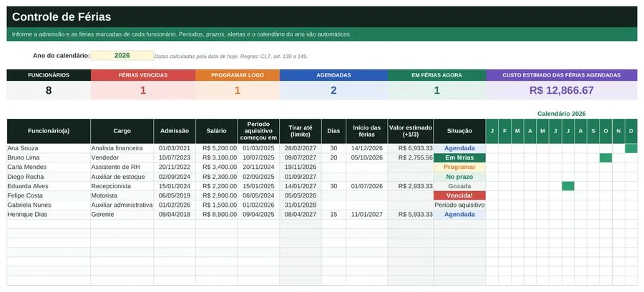644x292 pixels.
Task: Click Henrique Dias' vacation start date 11/01/2027
Action: click(x=367, y=215)
